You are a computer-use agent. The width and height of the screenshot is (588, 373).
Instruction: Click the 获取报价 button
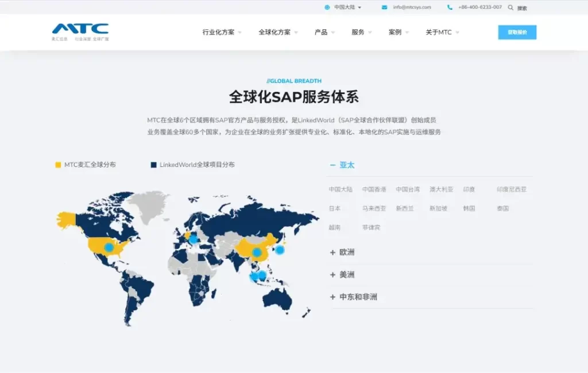(x=516, y=32)
